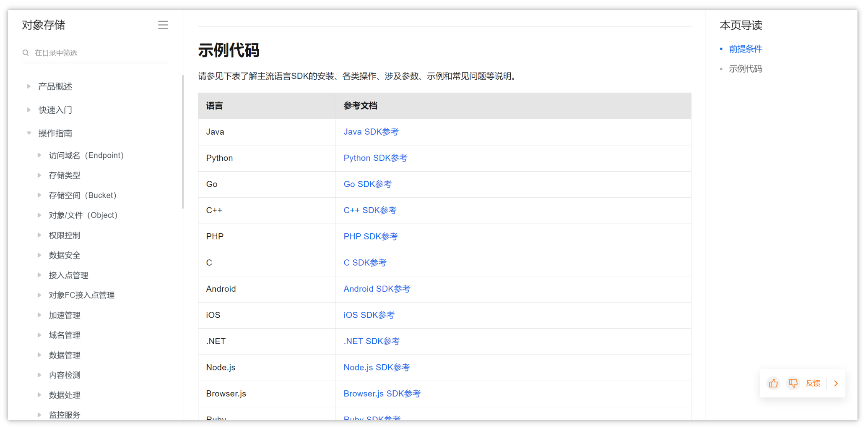Image resolution: width=868 pixels, height=431 pixels.
Task: Open 数据管理 in sidebar
Action: point(65,355)
